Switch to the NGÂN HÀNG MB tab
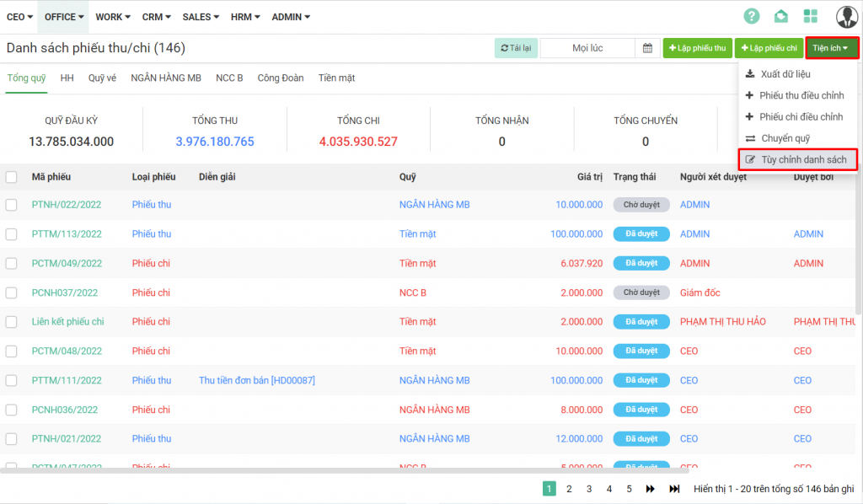Screen dimensions: 863x504 pyautogui.click(x=166, y=78)
